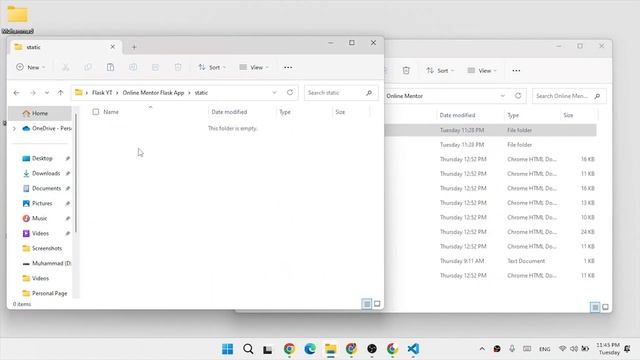The height and width of the screenshot is (360, 640).
Task: Select Home in the navigation pane
Action: (x=40, y=113)
